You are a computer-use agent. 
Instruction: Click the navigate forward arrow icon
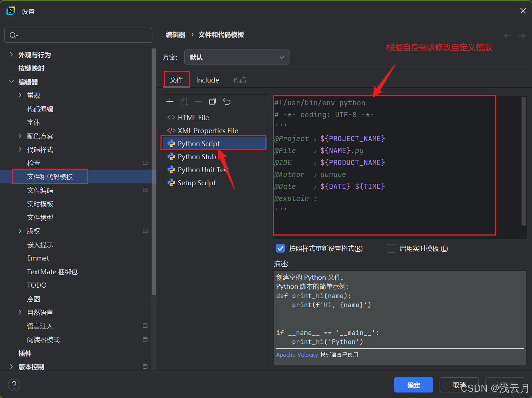coord(522,36)
